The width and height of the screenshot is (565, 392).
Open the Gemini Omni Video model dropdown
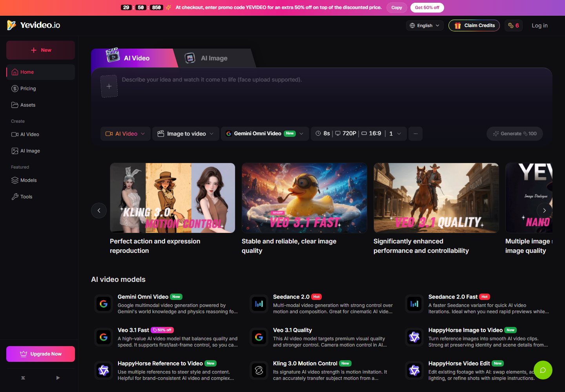coord(265,134)
